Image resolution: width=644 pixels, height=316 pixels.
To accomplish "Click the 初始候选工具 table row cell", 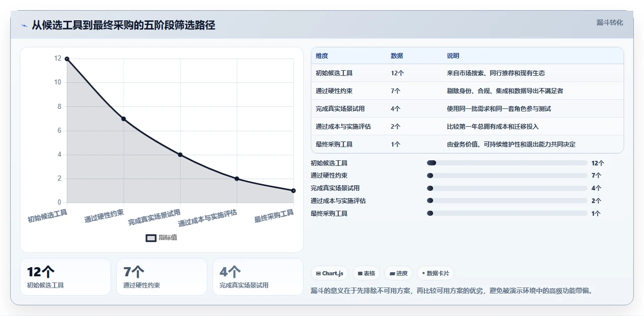I will [334, 73].
